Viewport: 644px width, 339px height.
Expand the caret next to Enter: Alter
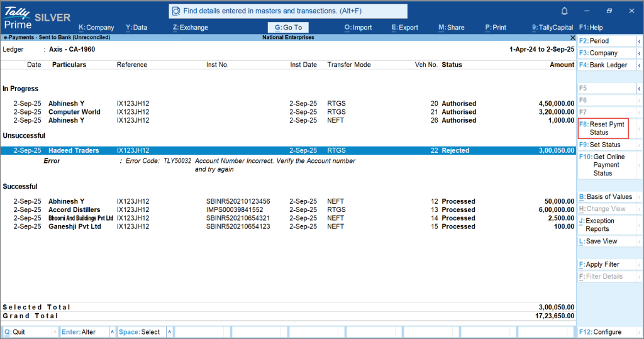point(112,332)
